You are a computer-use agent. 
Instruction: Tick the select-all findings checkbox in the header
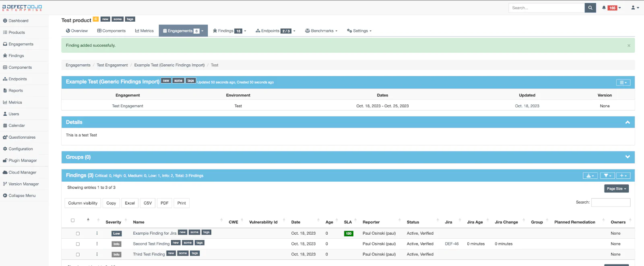73,220
